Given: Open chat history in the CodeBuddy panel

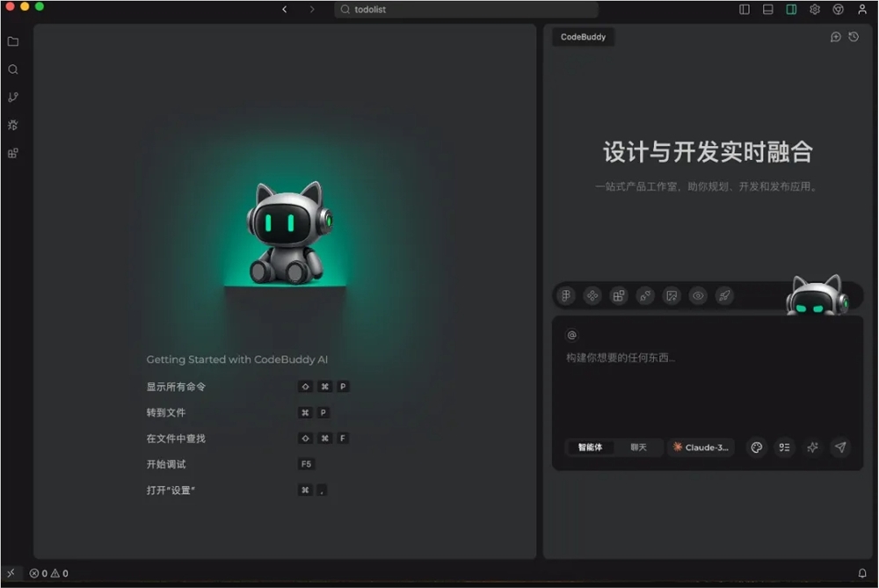Looking at the screenshot, I should click(x=853, y=37).
